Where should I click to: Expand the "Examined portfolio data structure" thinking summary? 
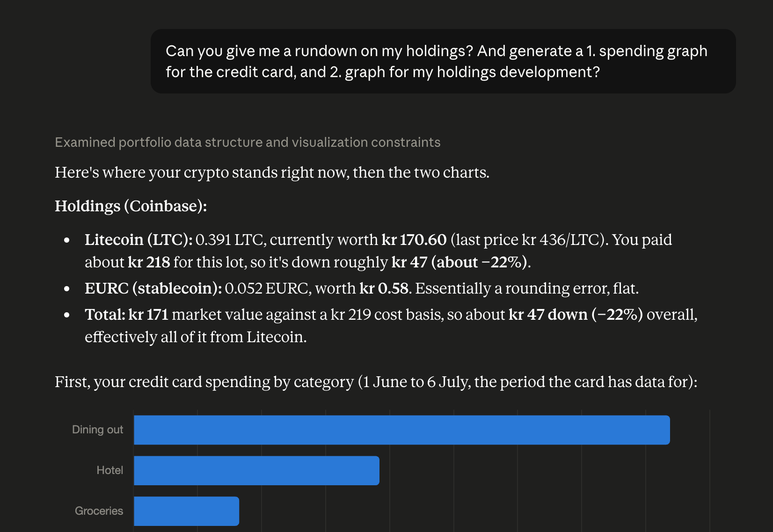(248, 142)
